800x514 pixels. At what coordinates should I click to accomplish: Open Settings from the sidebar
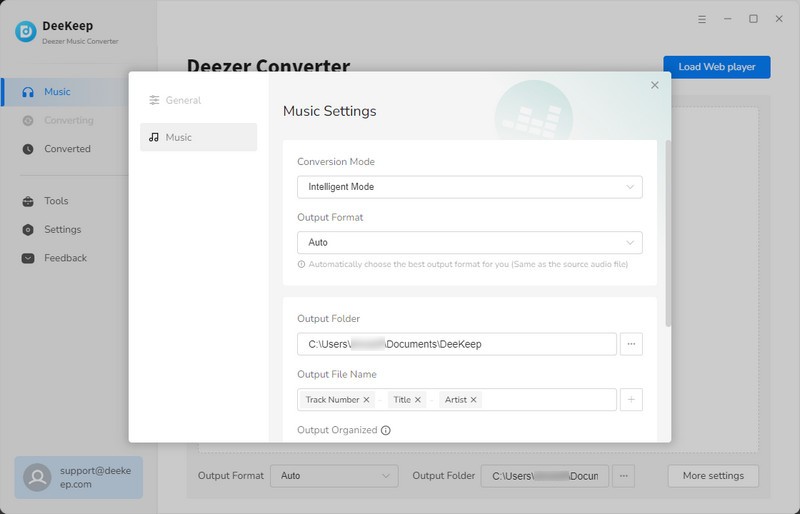[x=65, y=230]
